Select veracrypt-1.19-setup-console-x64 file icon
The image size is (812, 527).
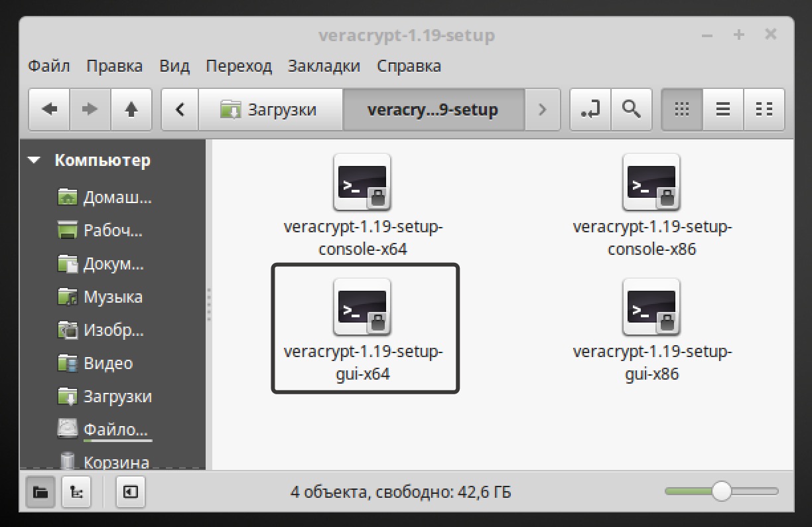click(362, 183)
